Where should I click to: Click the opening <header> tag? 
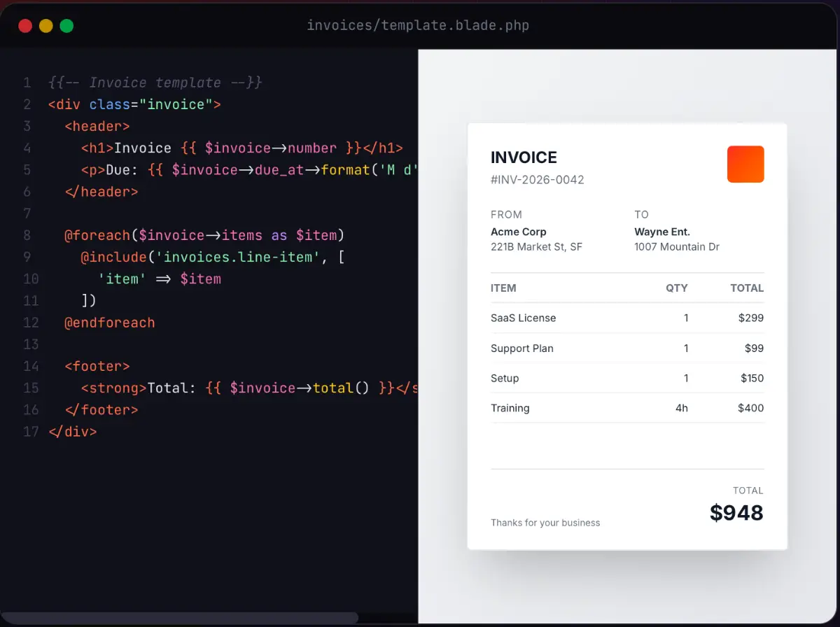click(x=97, y=126)
